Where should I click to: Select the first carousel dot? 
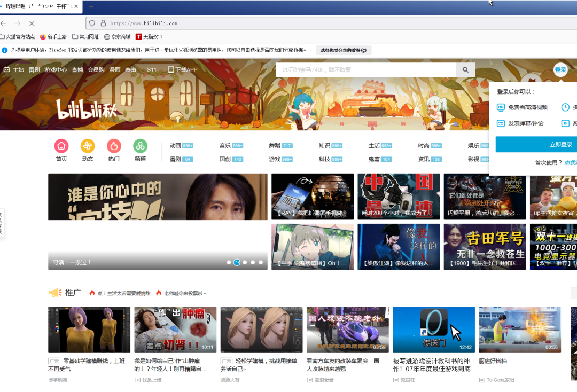pos(229,263)
